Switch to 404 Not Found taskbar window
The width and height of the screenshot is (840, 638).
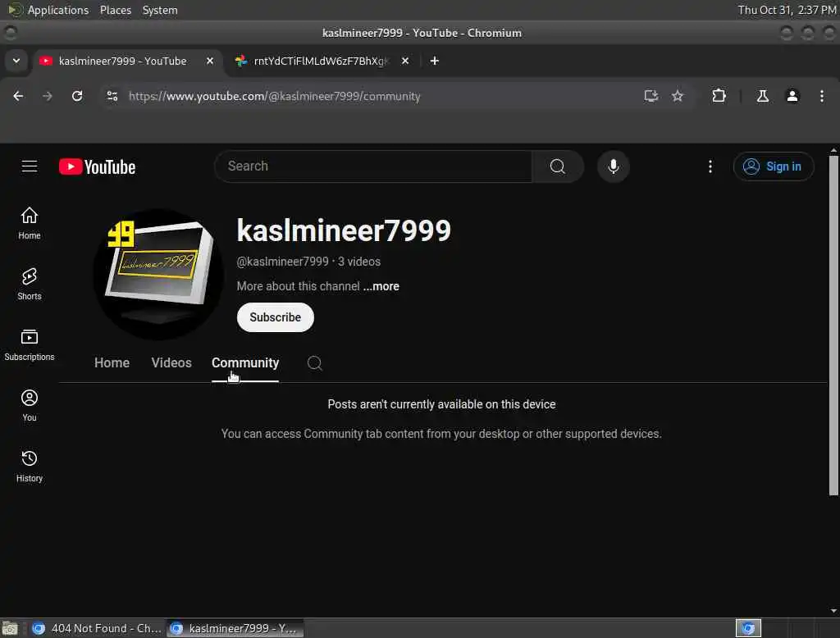(97, 628)
